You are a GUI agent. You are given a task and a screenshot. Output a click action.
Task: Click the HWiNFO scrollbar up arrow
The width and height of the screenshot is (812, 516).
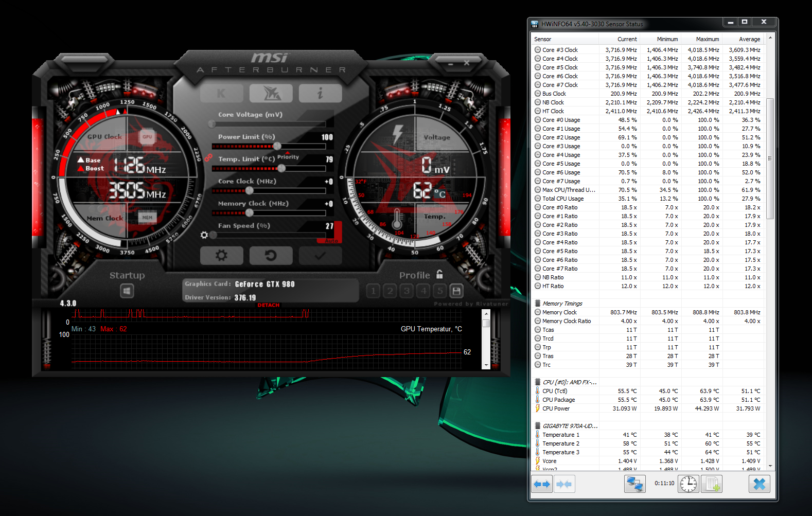(x=770, y=38)
